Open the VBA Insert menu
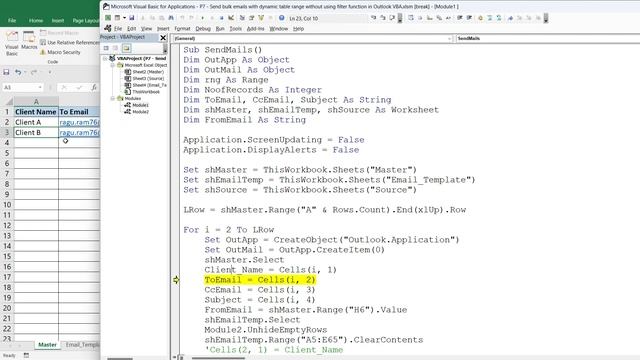Image resolution: width=640 pixels, height=360 pixels. pyautogui.click(x=163, y=29)
